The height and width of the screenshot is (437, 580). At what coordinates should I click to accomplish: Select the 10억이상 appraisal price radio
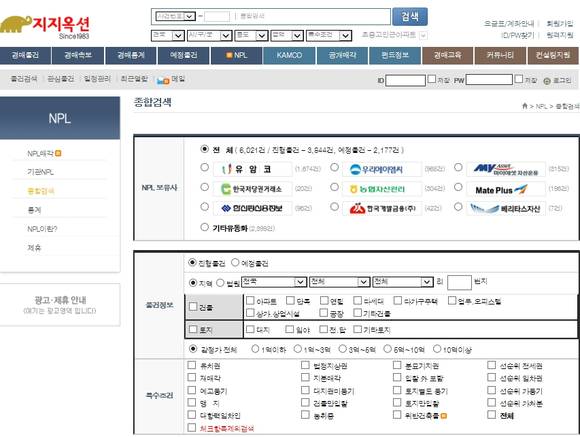point(437,349)
